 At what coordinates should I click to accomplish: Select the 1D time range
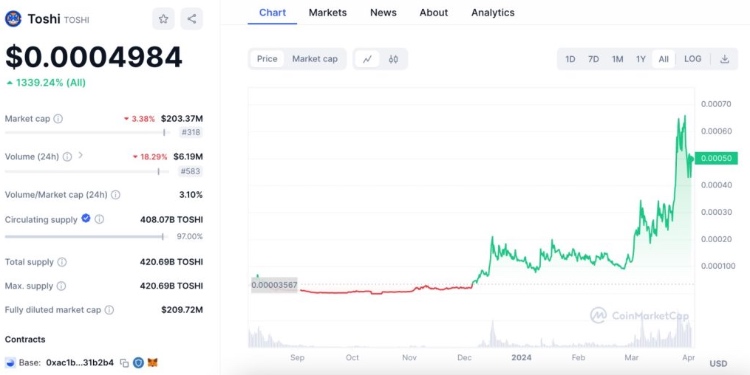click(x=570, y=59)
